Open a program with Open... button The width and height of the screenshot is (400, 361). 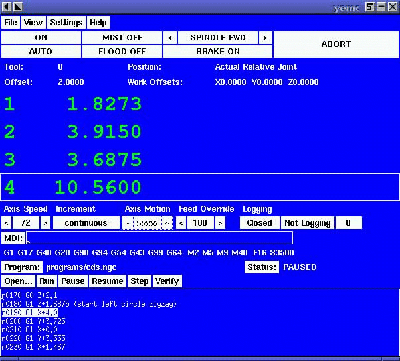point(18,281)
